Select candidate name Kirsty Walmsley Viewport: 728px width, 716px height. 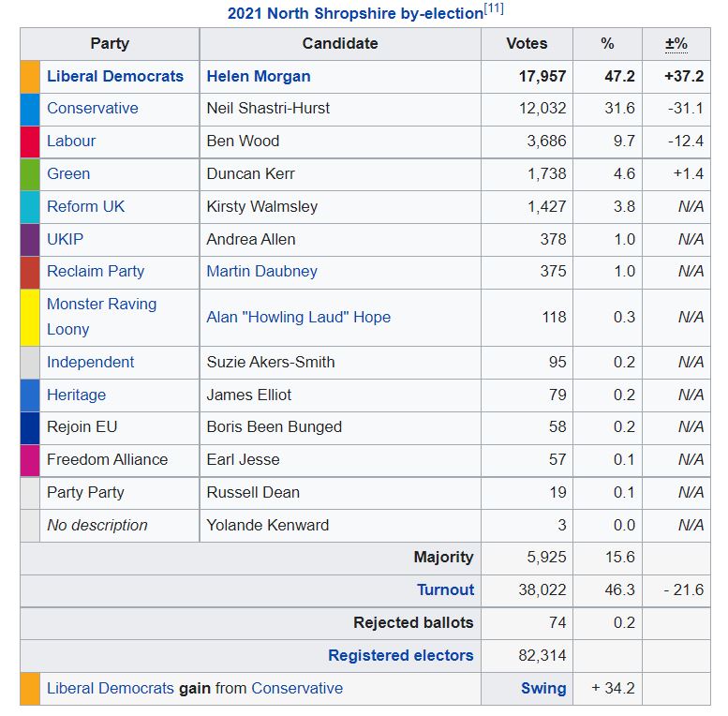pos(261,206)
